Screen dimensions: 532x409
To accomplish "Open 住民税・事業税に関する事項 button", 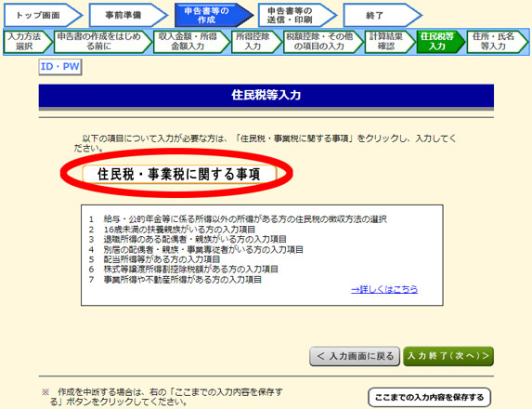I will [x=179, y=174].
